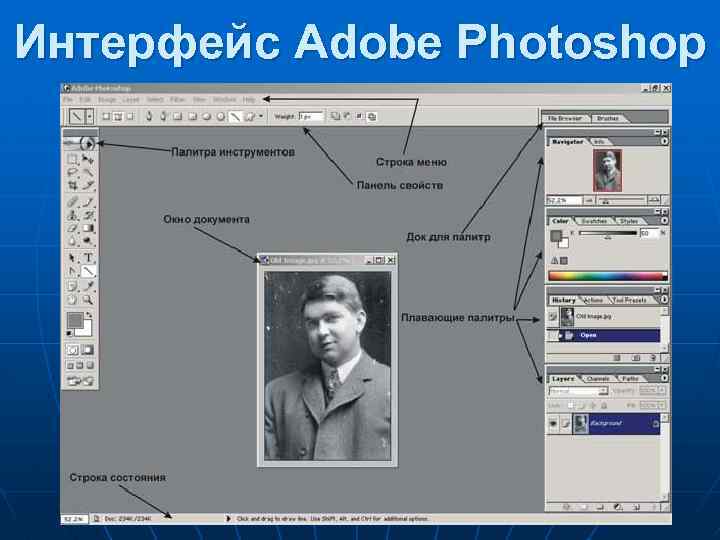Select the Rectangular Marquee tool
The height and width of the screenshot is (540, 720).
point(72,159)
